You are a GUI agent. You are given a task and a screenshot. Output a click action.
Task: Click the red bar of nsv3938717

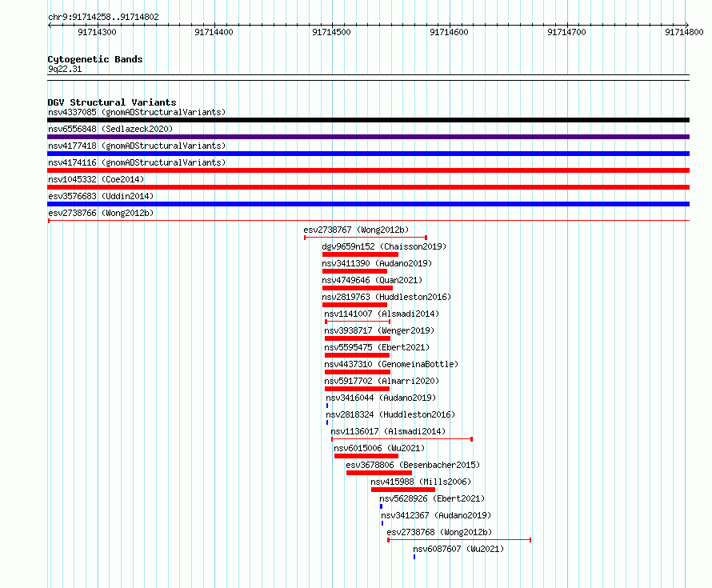tap(358, 338)
